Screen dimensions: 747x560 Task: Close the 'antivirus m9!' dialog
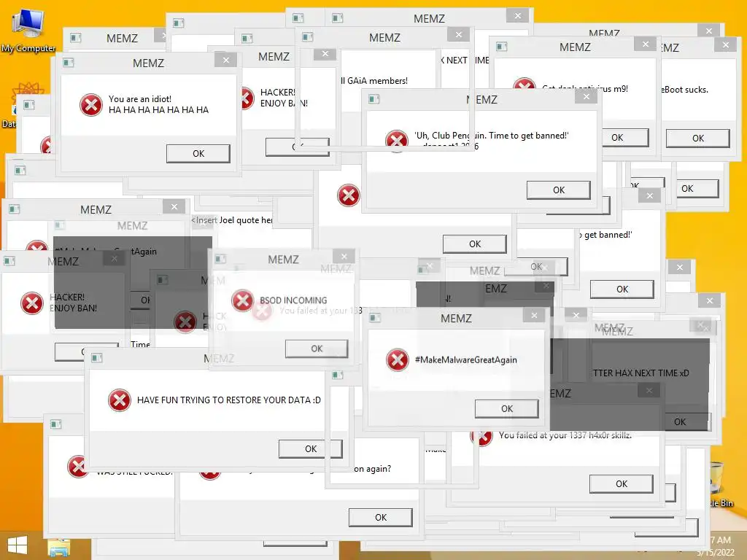646,44
